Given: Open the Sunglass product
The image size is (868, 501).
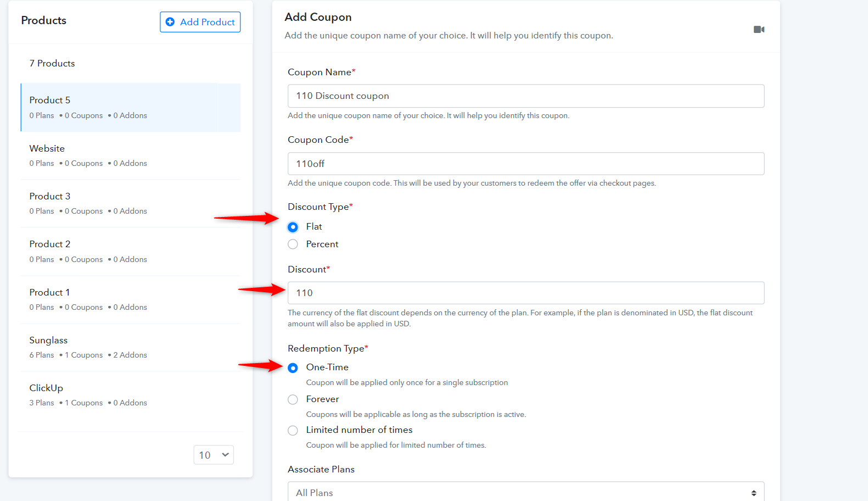Looking at the screenshot, I should point(131,347).
